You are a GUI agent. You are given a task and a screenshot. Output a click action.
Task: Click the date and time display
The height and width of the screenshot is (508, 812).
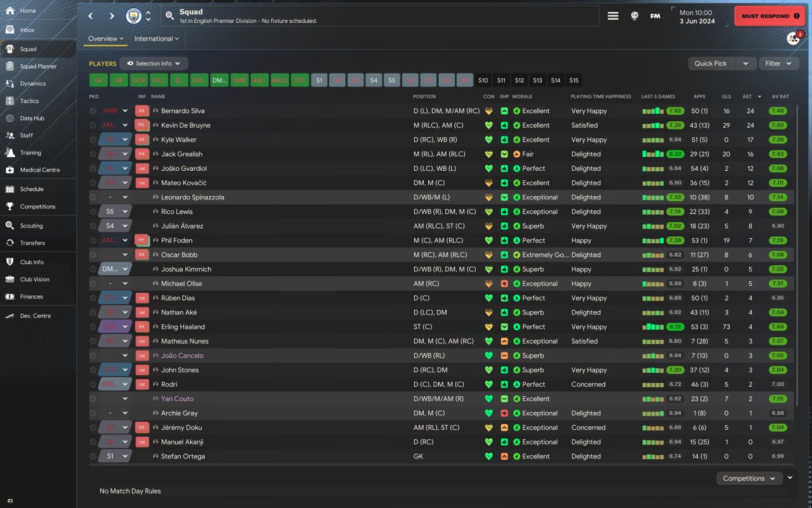pos(697,17)
